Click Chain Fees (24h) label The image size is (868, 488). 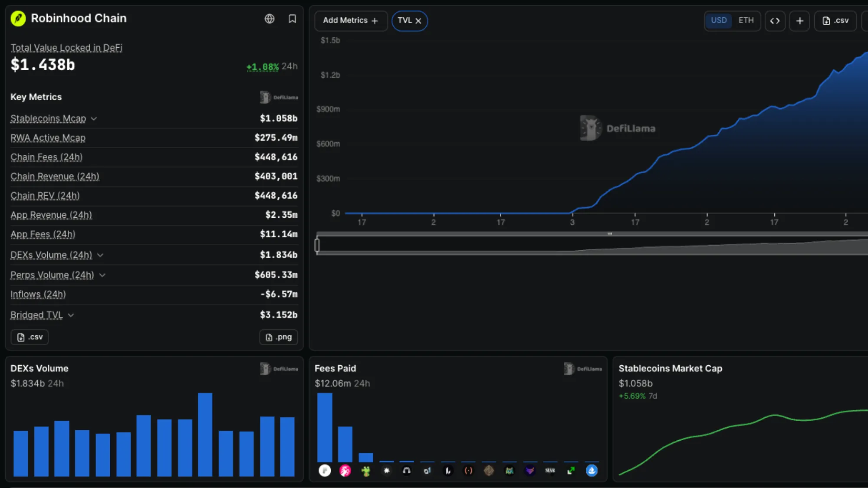(46, 157)
